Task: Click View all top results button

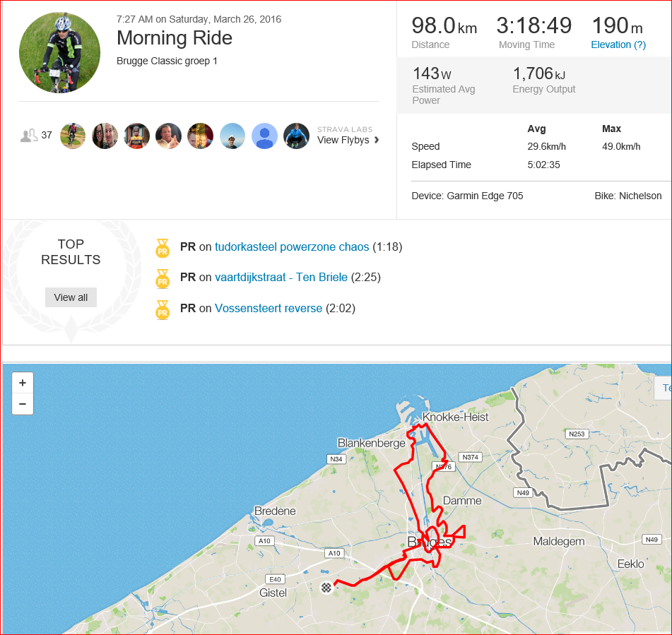Action: (x=71, y=297)
